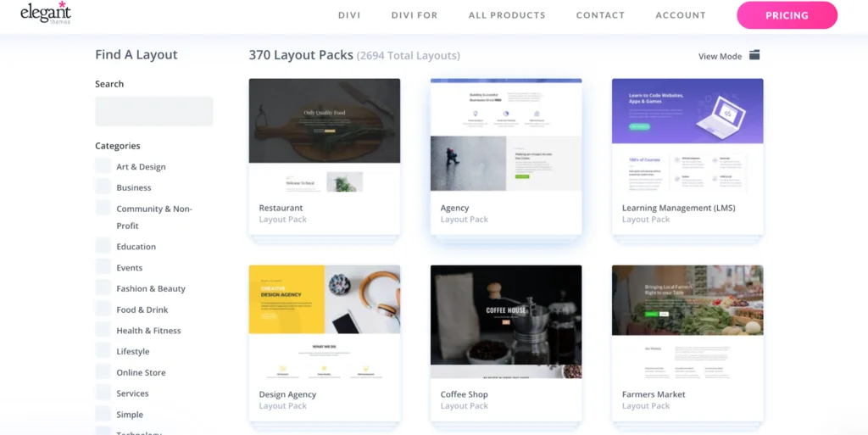Click the Elegant Themes logo
The height and width of the screenshot is (435, 868).
pos(46,12)
